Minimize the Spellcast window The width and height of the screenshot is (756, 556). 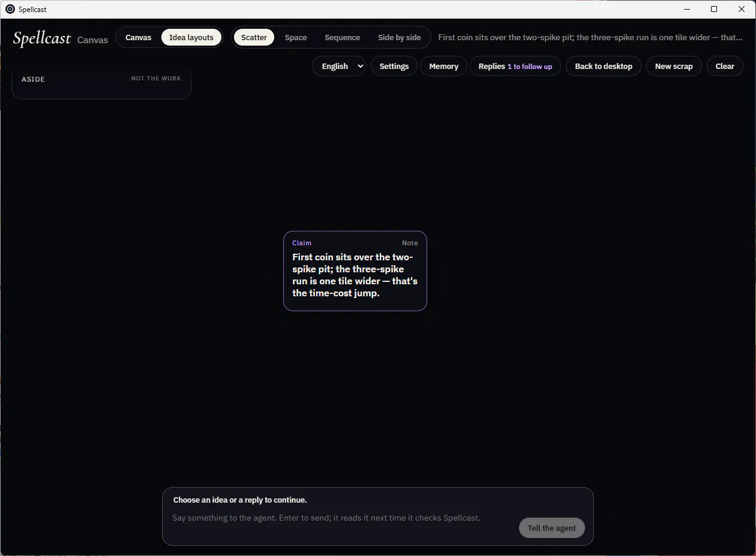pos(686,9)
